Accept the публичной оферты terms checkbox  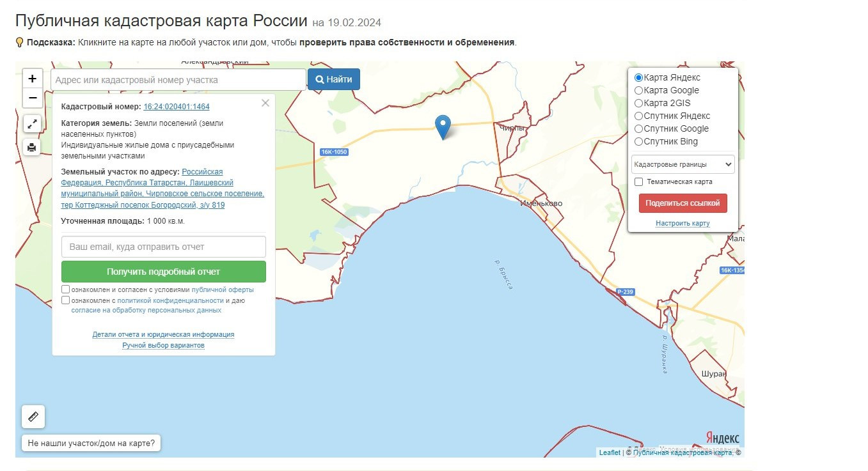[66, 290]
